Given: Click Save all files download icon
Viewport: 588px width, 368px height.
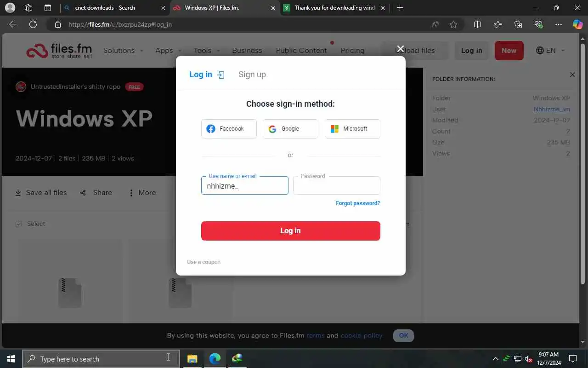Looking at the screenshot, I should pyautogui.click(x=18, y=193).
